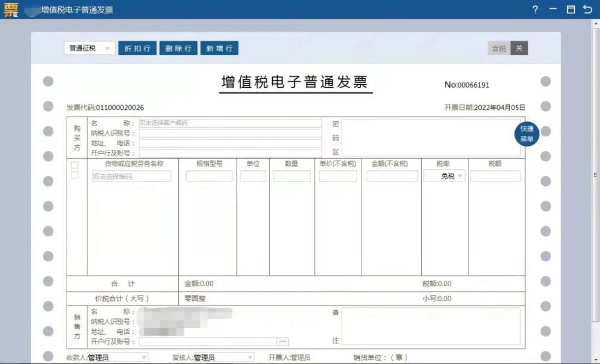This screenshot has height=364, width=600.
Task: Open the 税率 免税 dropdown
Action: (x=444, y=176)
